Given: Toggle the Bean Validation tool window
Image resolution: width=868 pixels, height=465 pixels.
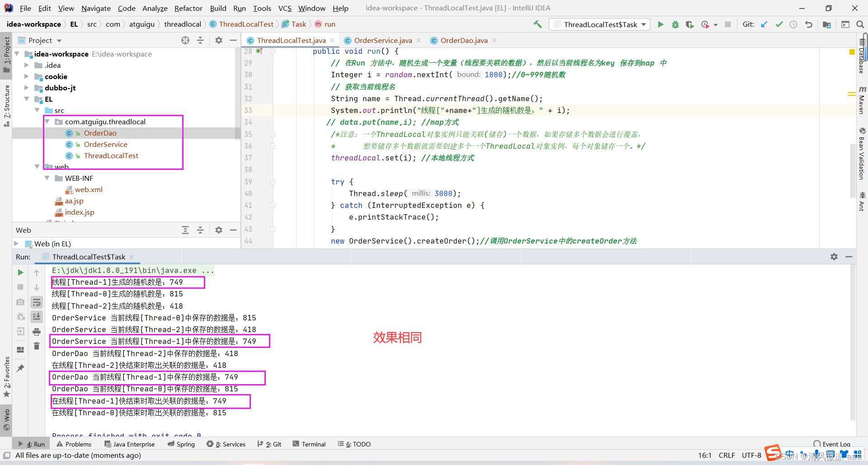Looking at the screenshot, I should (x=862, y=154).
